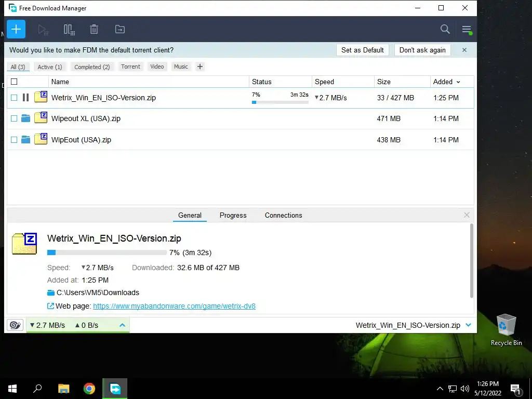Add a new download with plus button
This screenshot has width=532, height=399.
(16, 29)
